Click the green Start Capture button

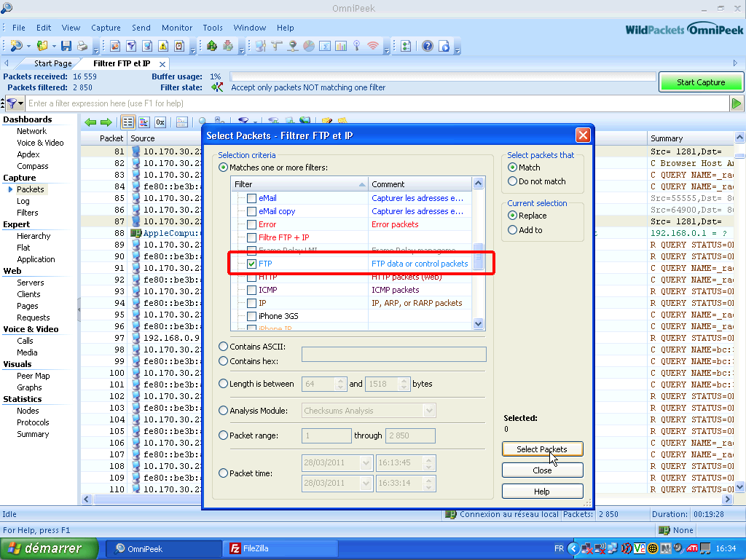(x=701, y=82)
